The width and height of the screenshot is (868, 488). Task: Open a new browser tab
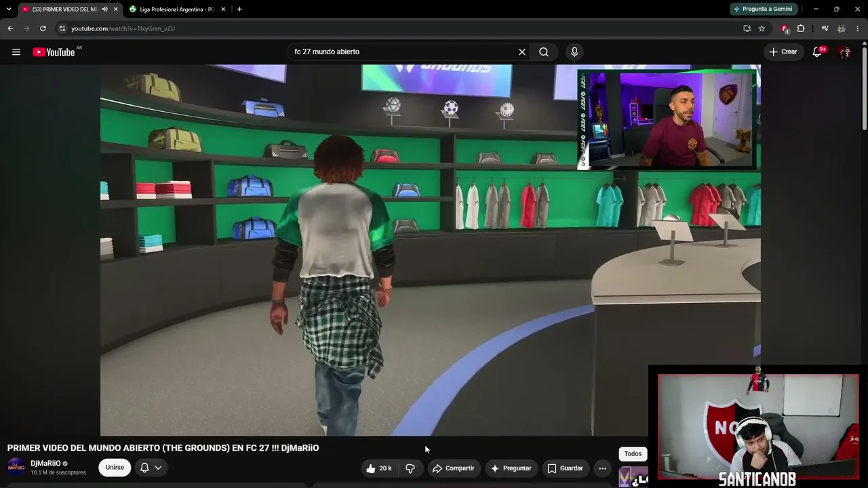tap(239, 9)
